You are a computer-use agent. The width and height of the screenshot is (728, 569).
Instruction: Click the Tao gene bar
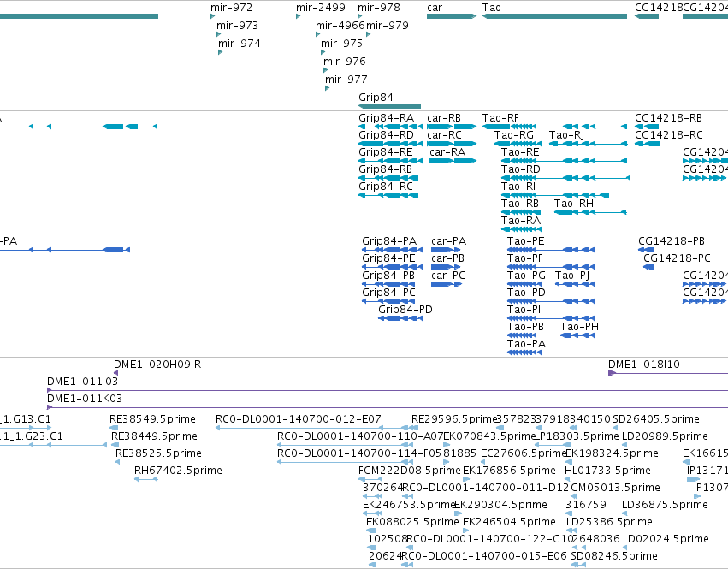[554, 16]
